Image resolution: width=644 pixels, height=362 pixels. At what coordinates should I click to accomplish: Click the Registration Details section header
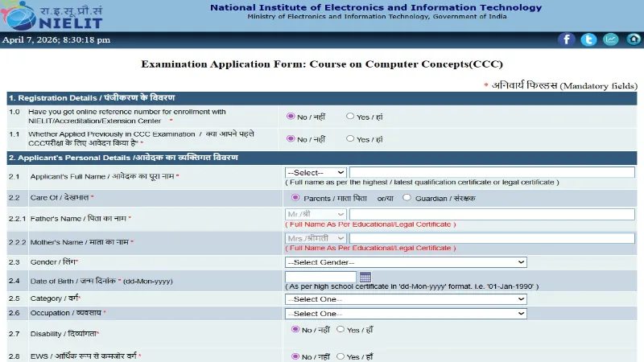pyautogui.click(x=322, y=98)
